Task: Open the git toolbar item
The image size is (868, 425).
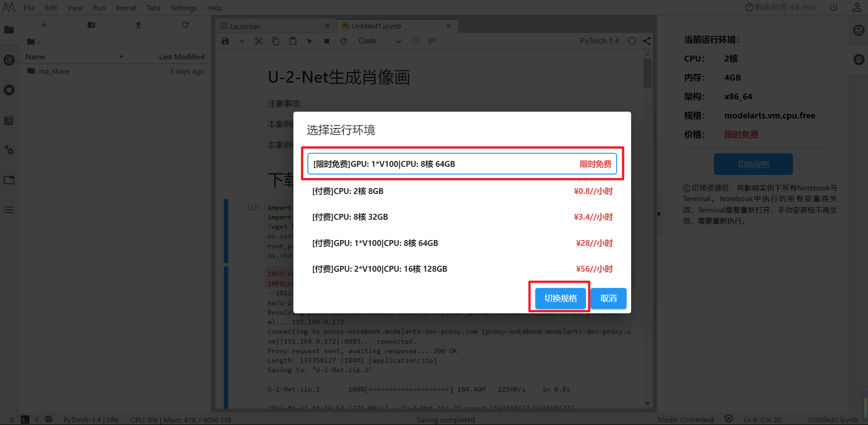Action: [x=433, y=40]
